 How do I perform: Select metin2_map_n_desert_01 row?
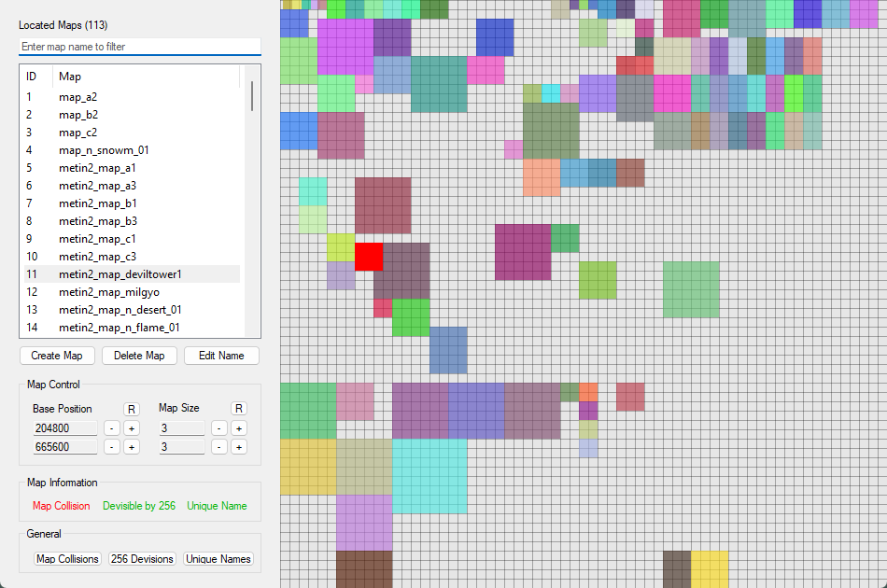pyautogui.click(x=132, y=310)
